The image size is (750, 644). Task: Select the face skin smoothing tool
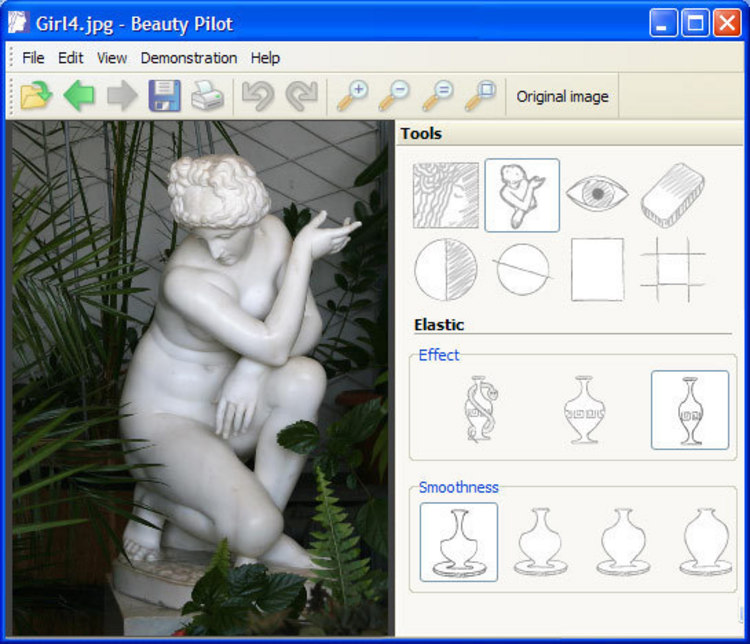point(445,194)
